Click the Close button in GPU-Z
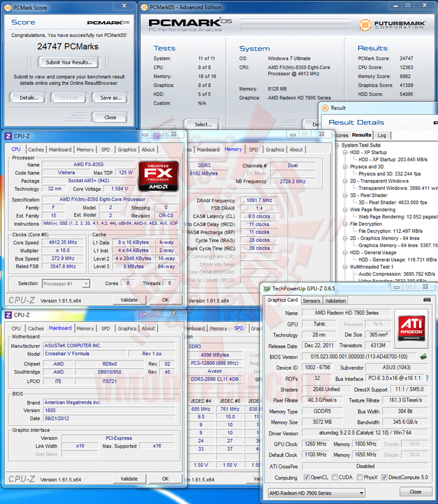Image resolution: width=438 pixels, height=504 pixels. click(x=415, y=492)
